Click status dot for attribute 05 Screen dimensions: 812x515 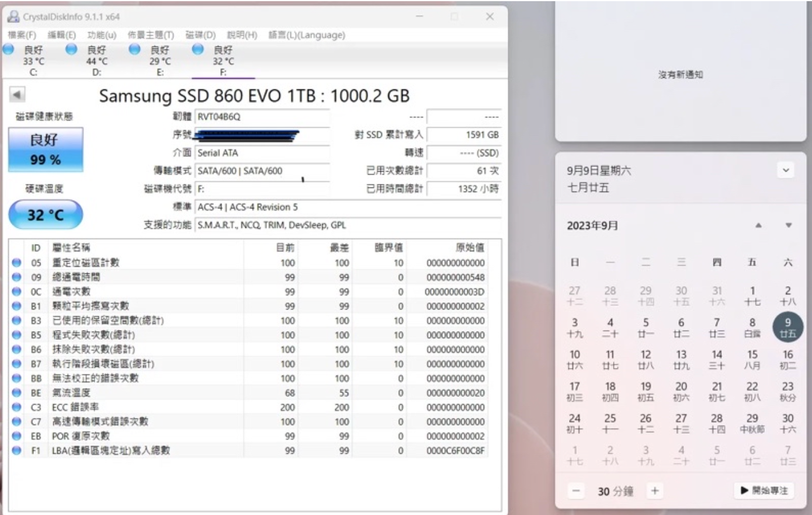(x=16, y=263)
